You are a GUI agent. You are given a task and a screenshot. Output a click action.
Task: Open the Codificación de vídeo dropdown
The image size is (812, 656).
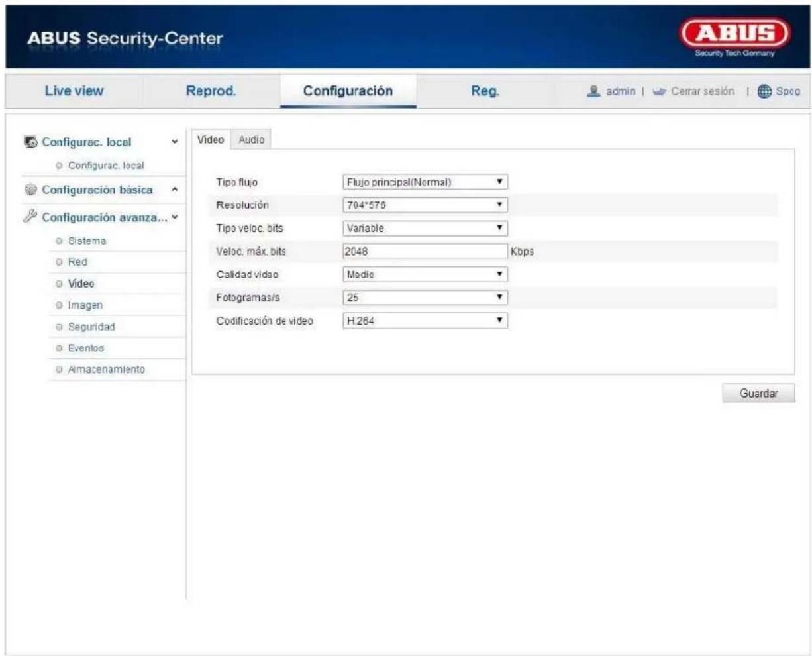[x=425, y=321]
